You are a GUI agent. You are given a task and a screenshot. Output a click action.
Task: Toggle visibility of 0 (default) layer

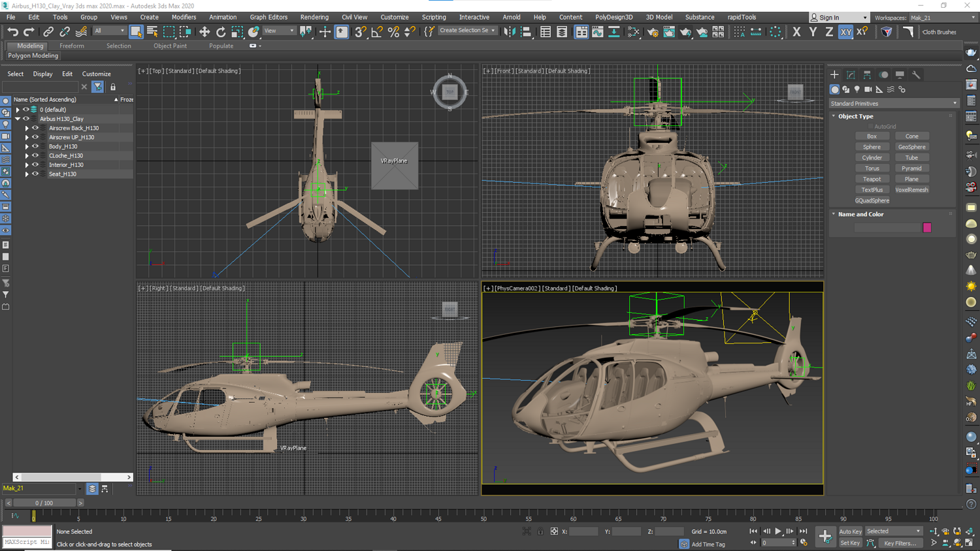tap(25, 110)
